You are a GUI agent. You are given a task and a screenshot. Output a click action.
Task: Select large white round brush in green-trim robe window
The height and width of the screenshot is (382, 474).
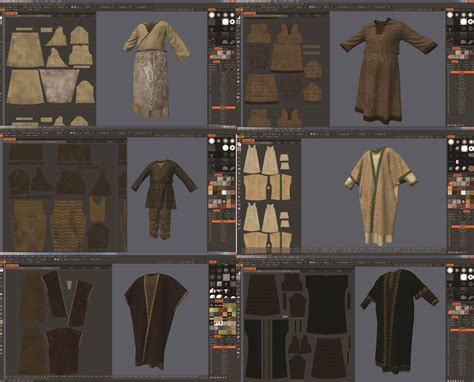tap(451, 142)
